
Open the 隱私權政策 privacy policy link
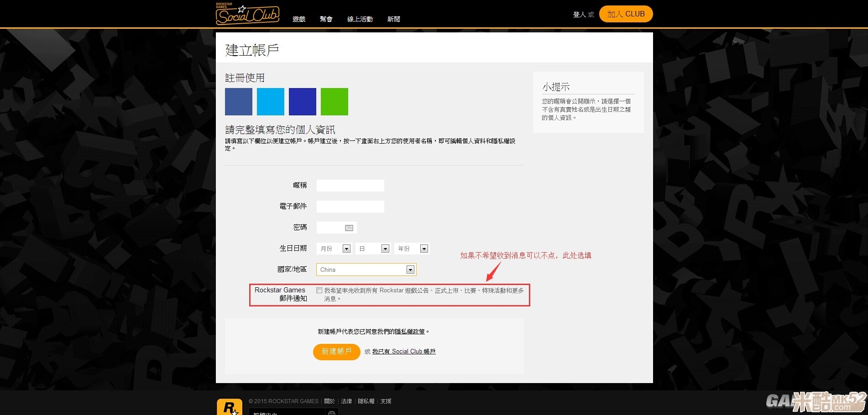pos(410,332)
